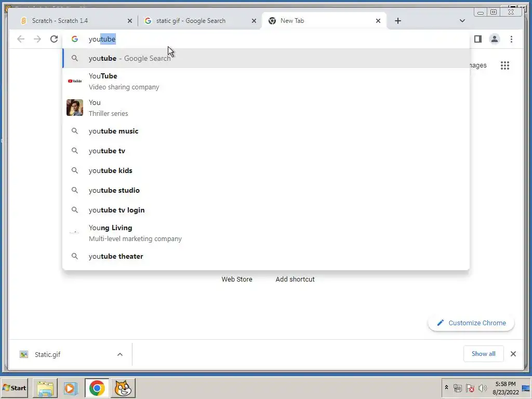Viewport: 532px width, 399px height.
Task: Open the Chrome profile avatar
Action: (x=495, y=39)
